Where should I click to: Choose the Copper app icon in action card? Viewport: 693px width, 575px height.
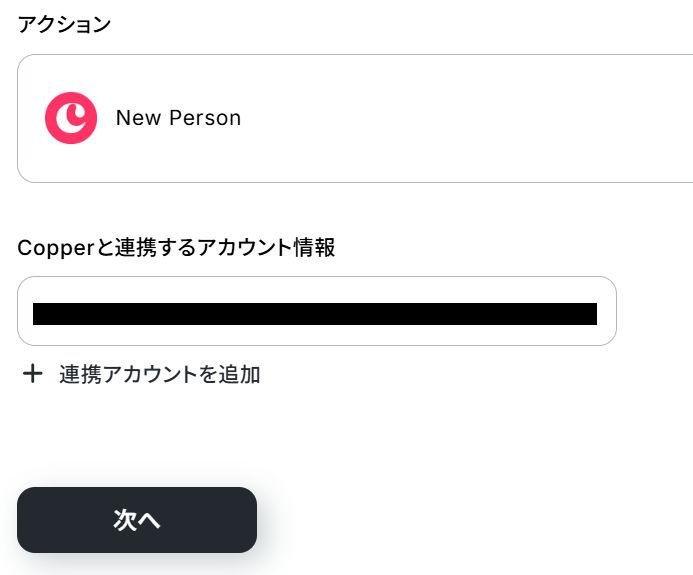71,118
